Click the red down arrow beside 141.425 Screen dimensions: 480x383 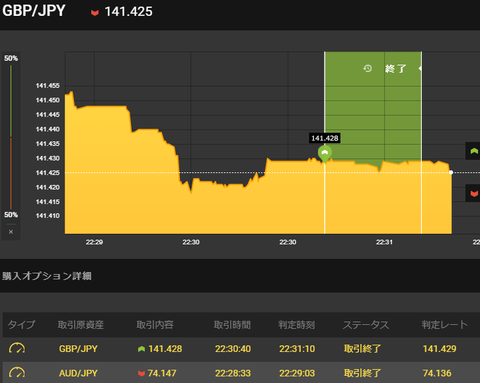point(95,13)
